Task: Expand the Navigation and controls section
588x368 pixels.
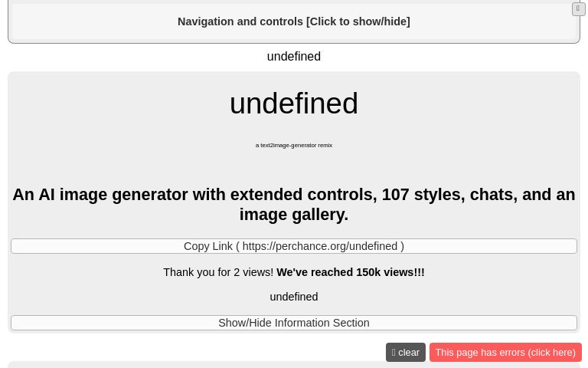Action: coord(293,21)
